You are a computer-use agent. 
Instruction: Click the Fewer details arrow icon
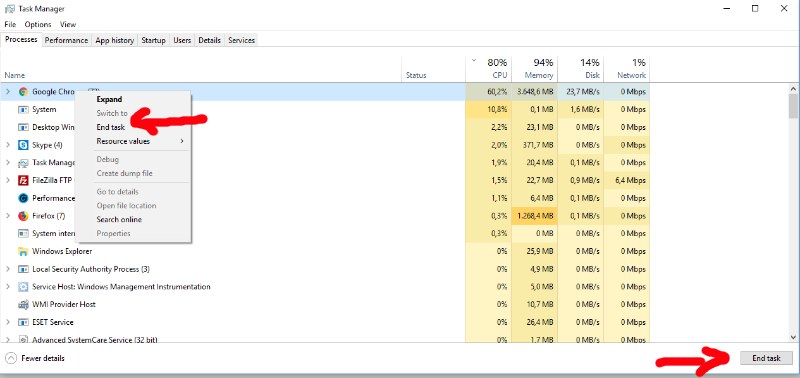tap(11, 358)
